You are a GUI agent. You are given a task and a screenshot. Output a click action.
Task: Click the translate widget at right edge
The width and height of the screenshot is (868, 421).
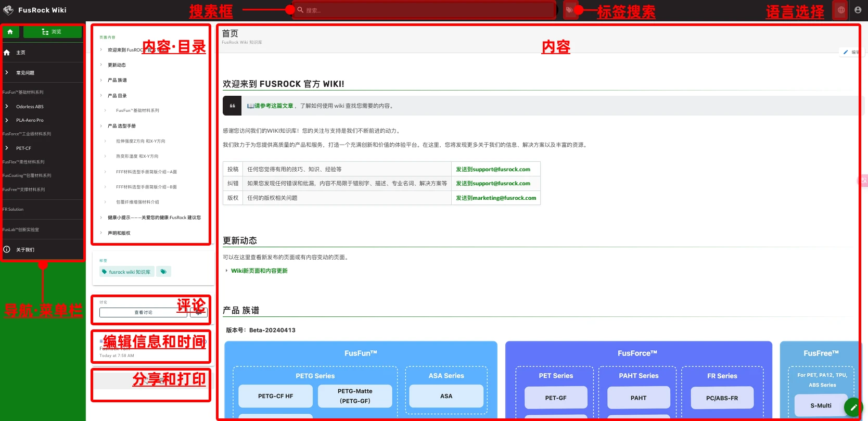pyautogui.click(x=863, y=181)
